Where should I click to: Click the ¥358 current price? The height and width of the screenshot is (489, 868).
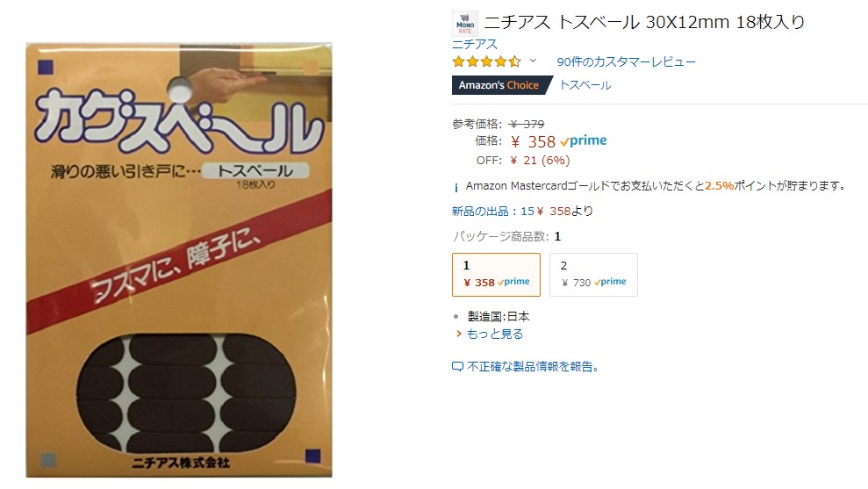pyautogui.click(x=533, y=141)
